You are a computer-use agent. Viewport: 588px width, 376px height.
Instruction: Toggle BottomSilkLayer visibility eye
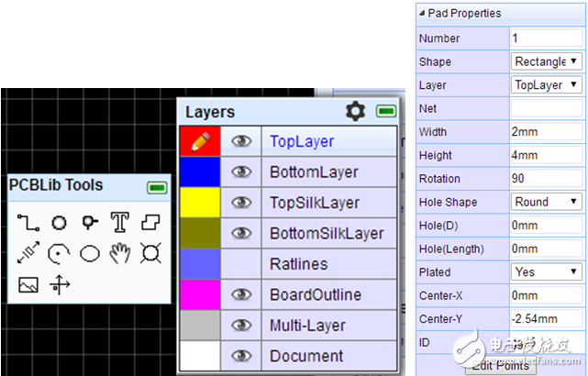pos(242,233)
